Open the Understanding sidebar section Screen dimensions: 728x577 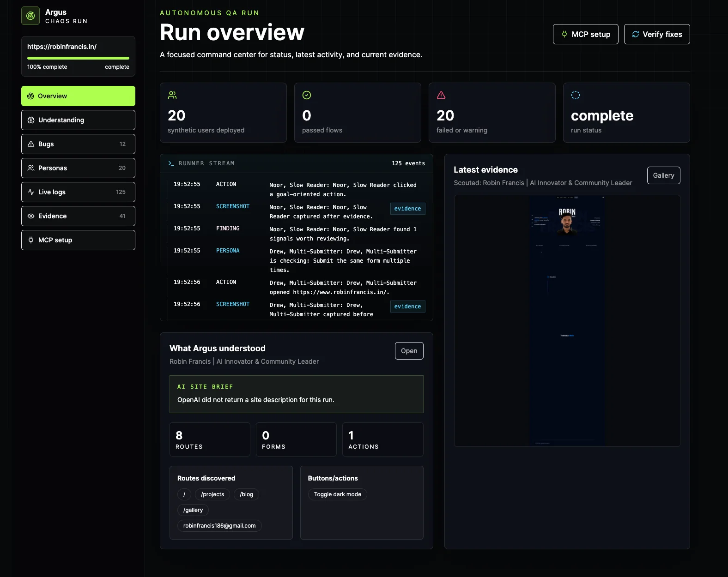pos(78,120)
